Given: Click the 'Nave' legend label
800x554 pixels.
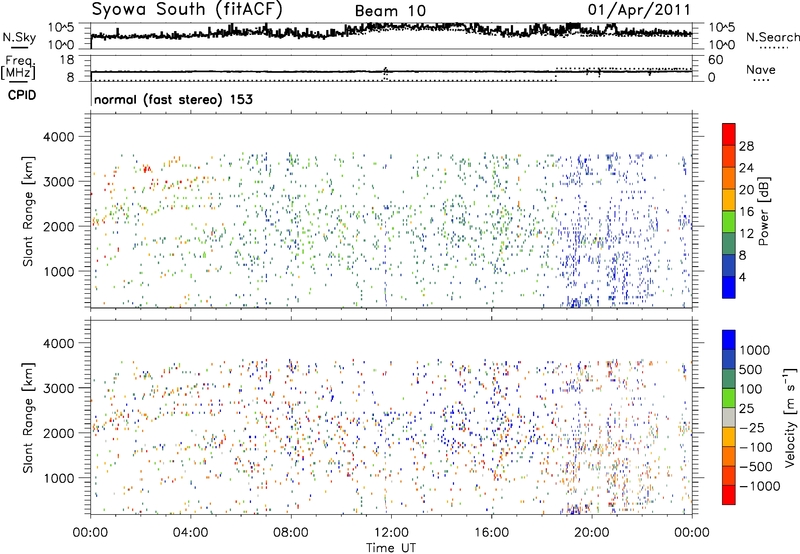Looking at the screenshot, I should click(x=761, y=69).
